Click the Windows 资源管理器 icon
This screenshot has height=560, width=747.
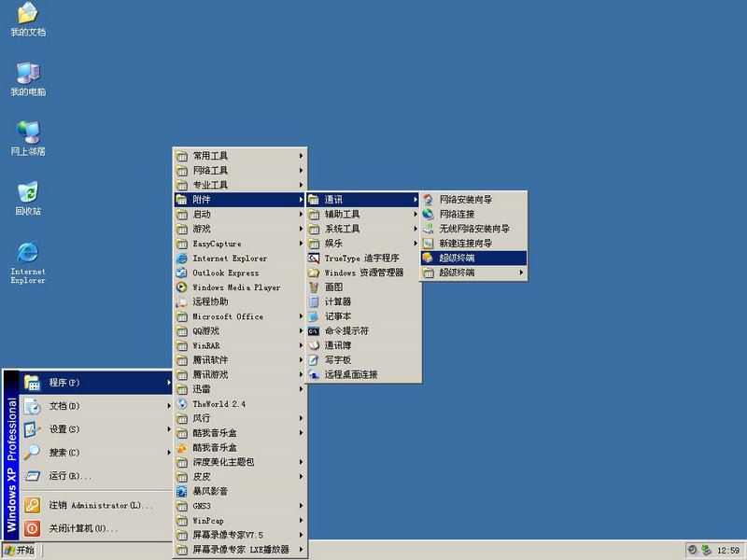[314, 273]
